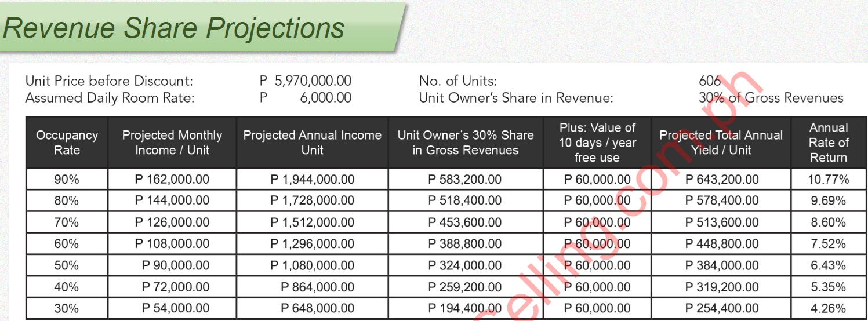Click the Assumed Daily Room Rate label

click(x=110, y=98)
